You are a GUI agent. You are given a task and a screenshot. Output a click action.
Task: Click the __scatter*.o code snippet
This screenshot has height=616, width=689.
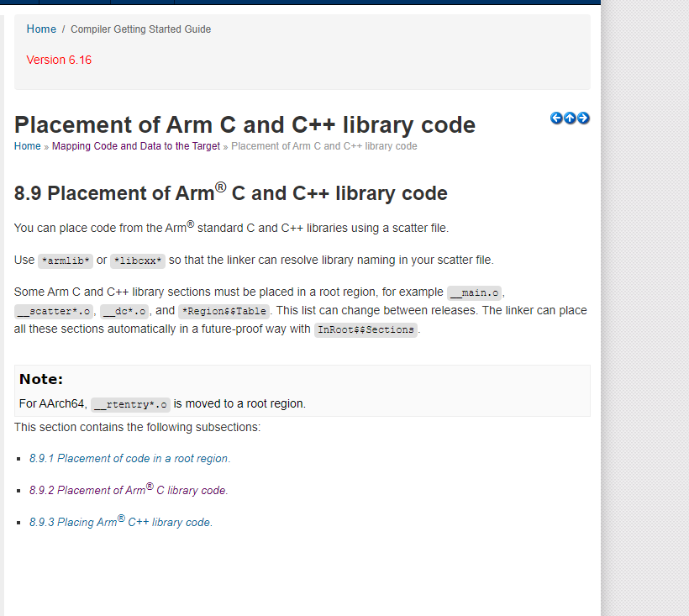point(54,311)
